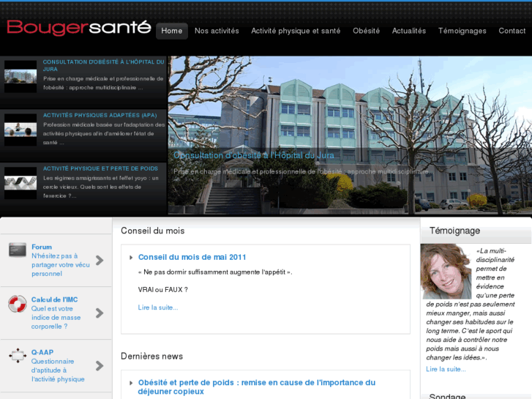Click the Bougersanté logo

tap(79, 28)
